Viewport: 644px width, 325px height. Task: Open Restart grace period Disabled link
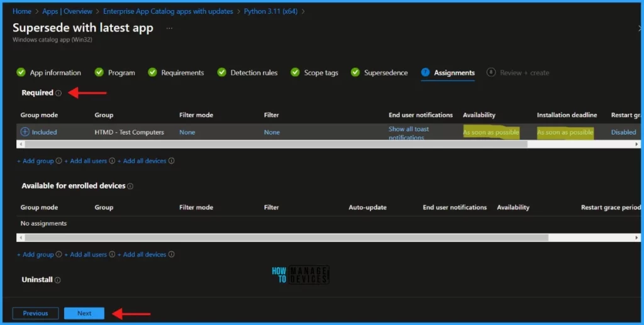coord(623,132)
